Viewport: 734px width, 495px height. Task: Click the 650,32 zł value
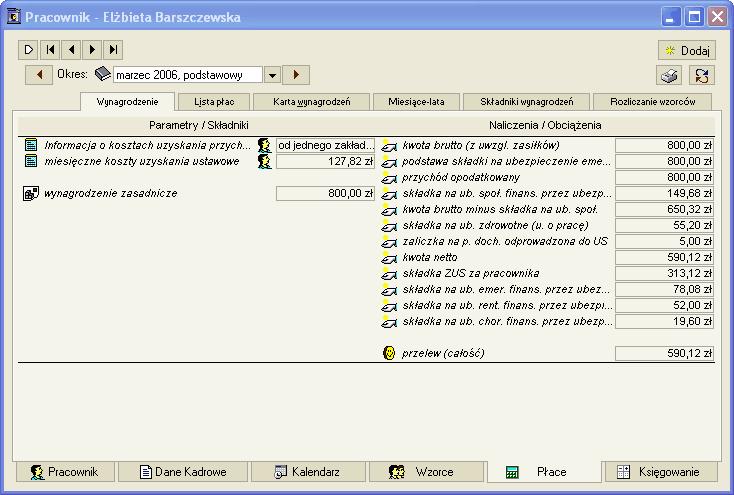[664, 209]
